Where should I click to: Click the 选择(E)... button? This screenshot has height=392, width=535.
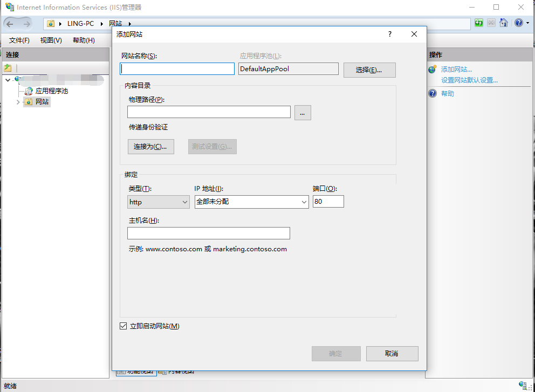369,70
